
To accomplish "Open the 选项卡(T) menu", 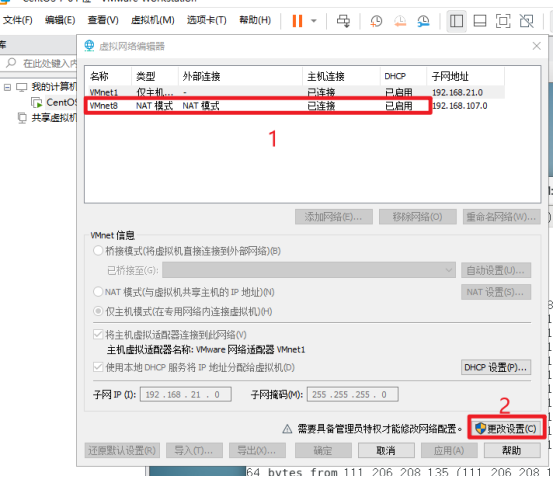I will click(x=206, y=20).
